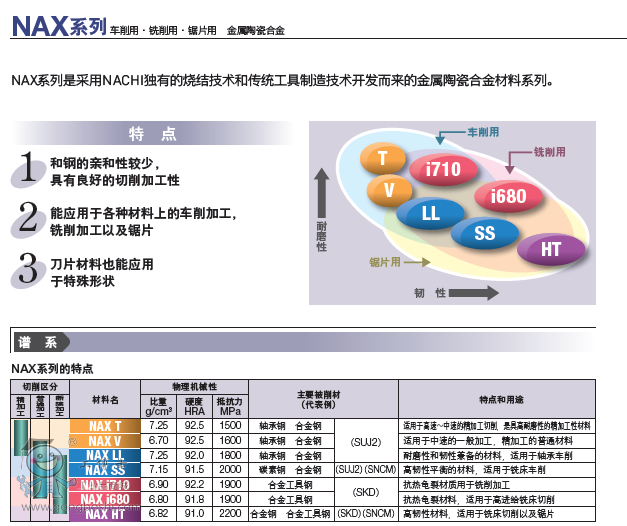Viewport: 627px width, 526px height.
Task: Click the 91.5 hardness value
Action: [194, 470]
